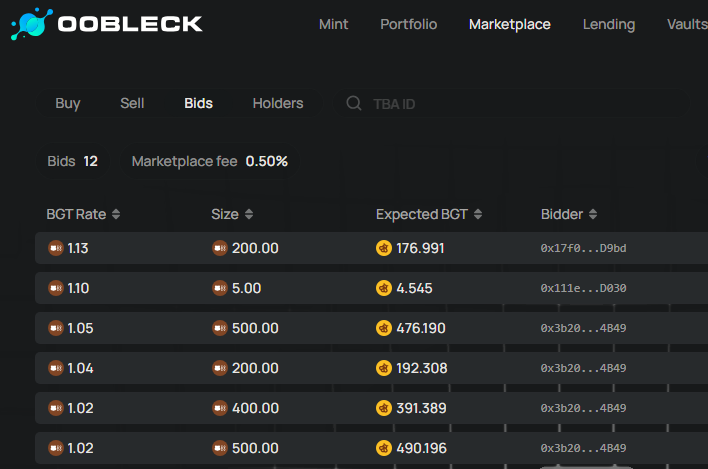Select the 1.10 BGT rate value
Viewport: 708px width, 469px height.
[x=78, y=288]
